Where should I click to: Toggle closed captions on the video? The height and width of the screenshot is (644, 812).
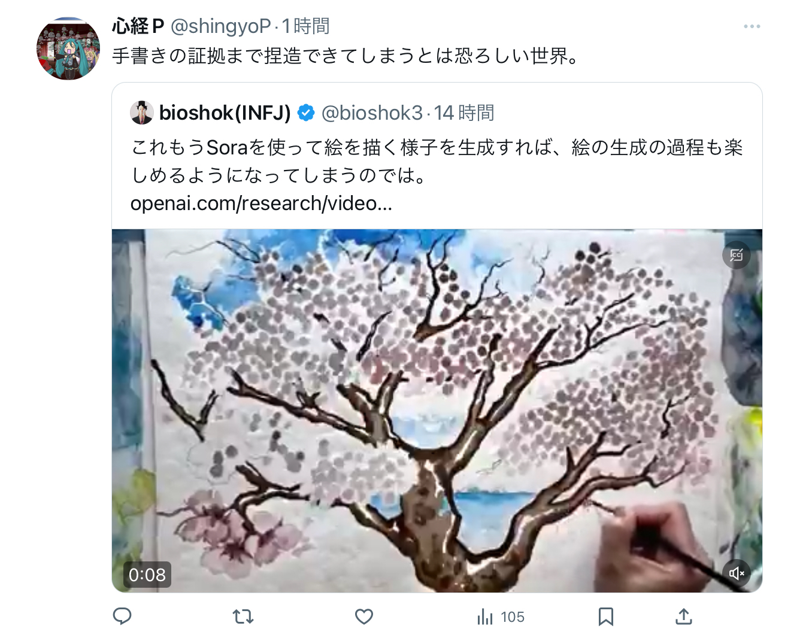(x=737, y=256)
